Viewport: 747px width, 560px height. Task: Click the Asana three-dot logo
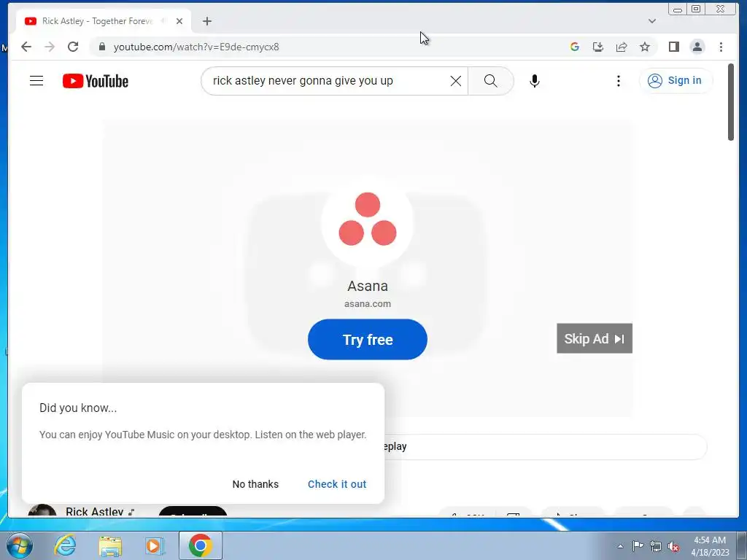[x=368, y=219]
